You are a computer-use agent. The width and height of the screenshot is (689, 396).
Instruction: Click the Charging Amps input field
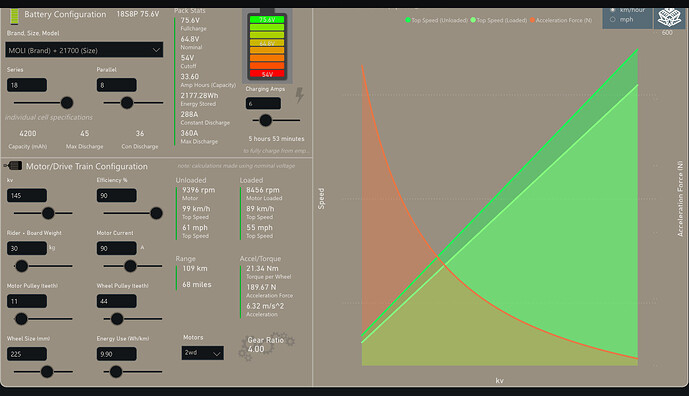[x=263, y=104]
